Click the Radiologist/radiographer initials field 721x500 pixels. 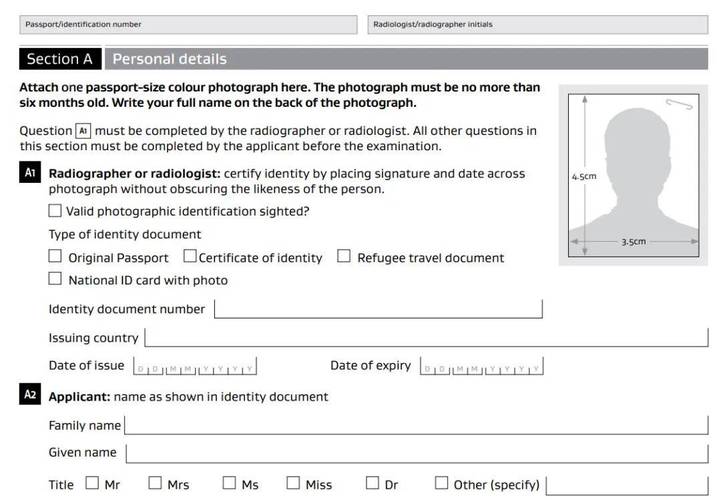tap(536, 24)
